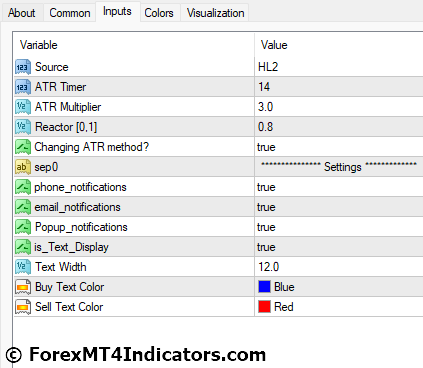
Task: Select the ATR Multiplier variable name
Action: pos(68,107)
